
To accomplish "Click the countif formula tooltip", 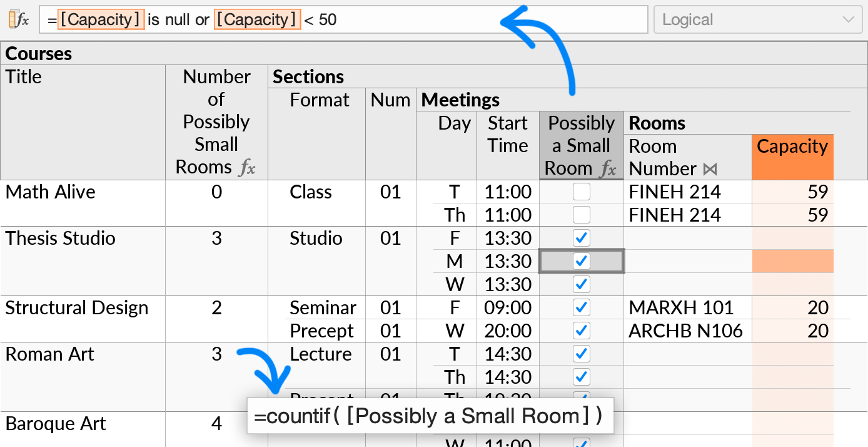I will 430,416.
